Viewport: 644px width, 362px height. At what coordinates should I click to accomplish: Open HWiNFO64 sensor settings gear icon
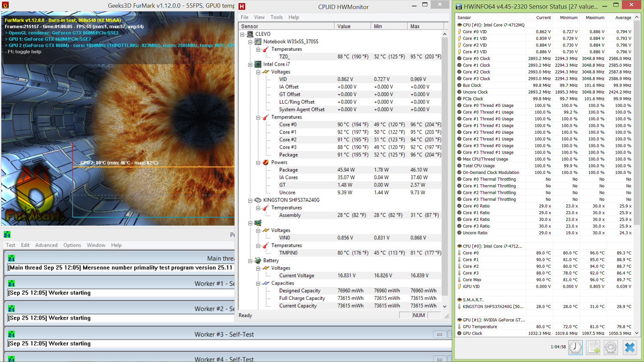click(x=611, y=347)
